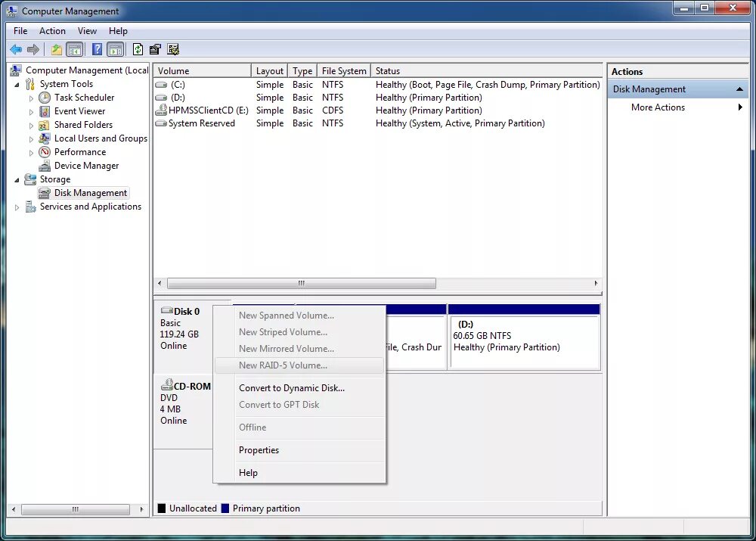Click the volume list scroll right arrow
Image resolution: width=756 pixels, height=541 pixels.
click(x=596, y=283)
